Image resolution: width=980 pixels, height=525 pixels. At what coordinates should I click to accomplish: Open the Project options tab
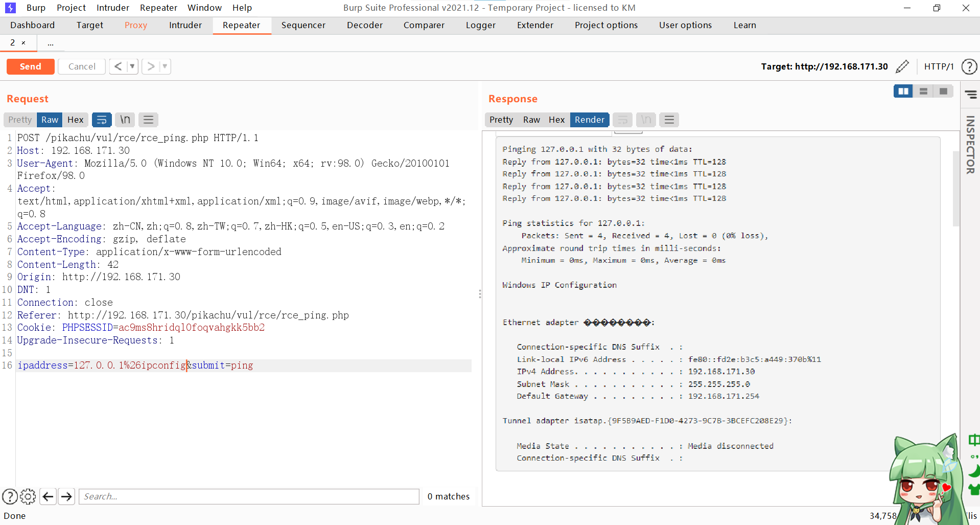click(606, 25)
